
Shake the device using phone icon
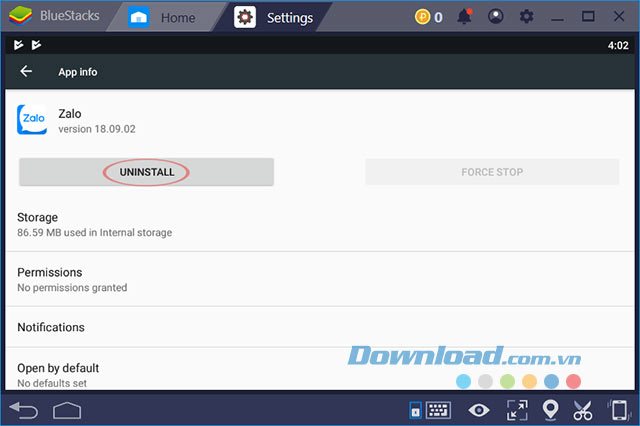coord(619,410)
